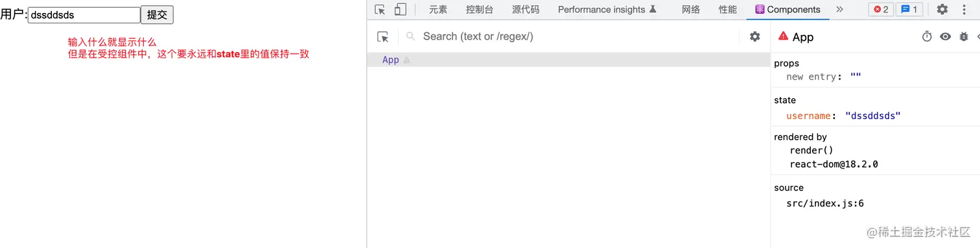Edit the new entry empty value

click(856, 76)
